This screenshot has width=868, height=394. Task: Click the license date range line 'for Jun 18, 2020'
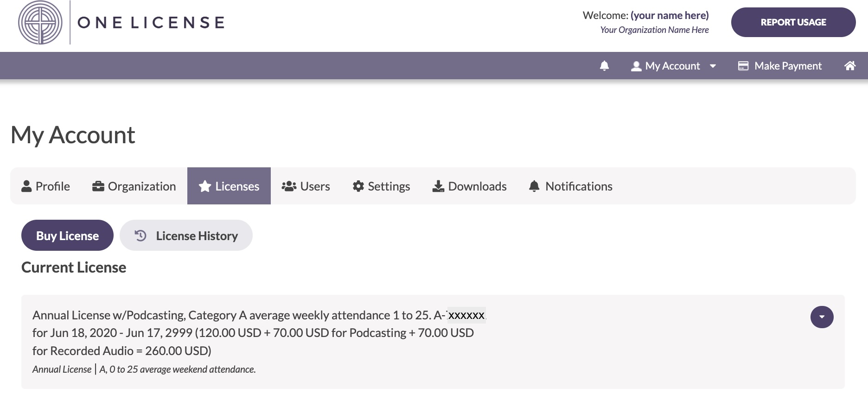[x=253, y=333]
